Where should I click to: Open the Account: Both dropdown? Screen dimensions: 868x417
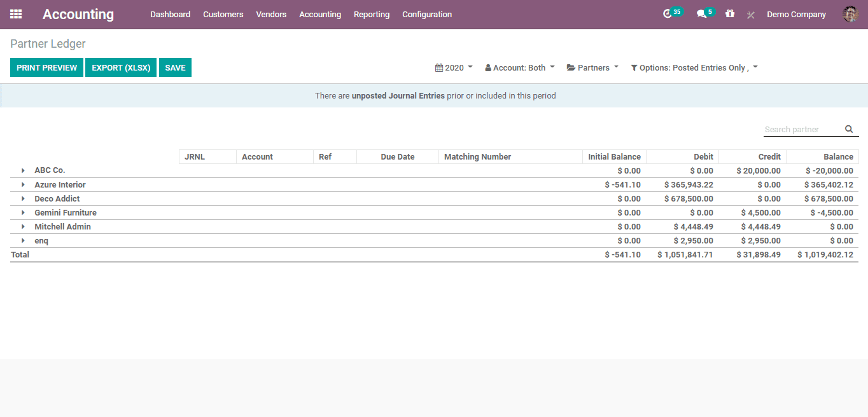click(x=520, y=67)
